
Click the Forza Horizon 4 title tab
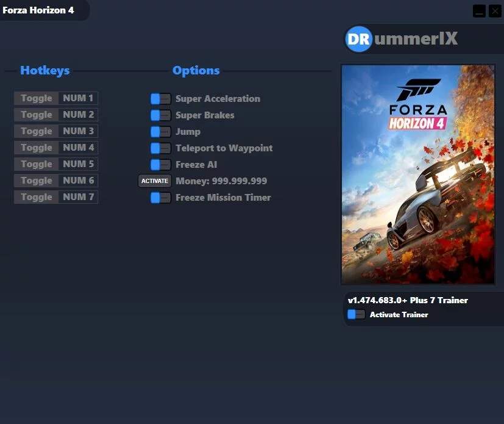pyautogui.click(x=39, y=10)
